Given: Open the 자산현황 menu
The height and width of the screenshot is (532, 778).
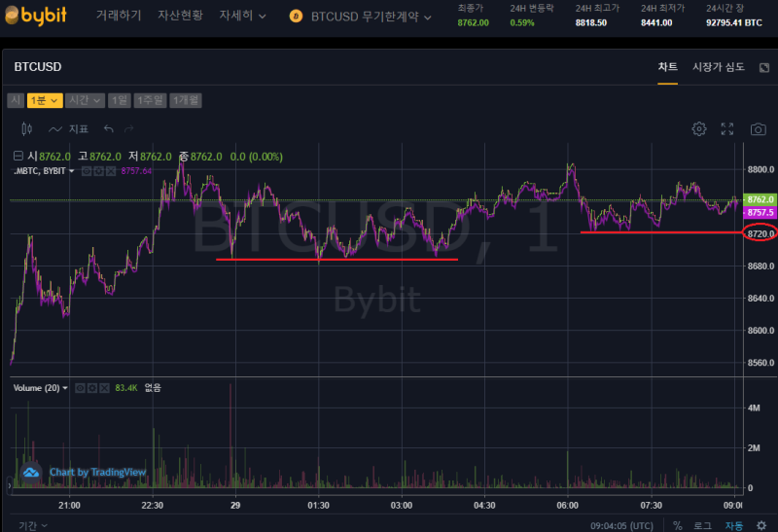Looking at the screenshot, I should (x=180, y=17).
